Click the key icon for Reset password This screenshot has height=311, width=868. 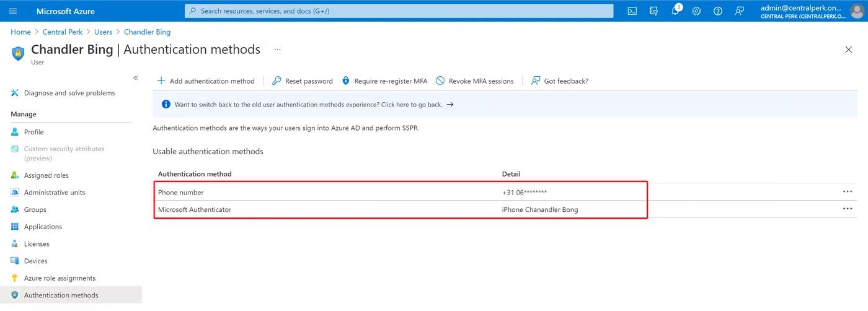(277, 81)
